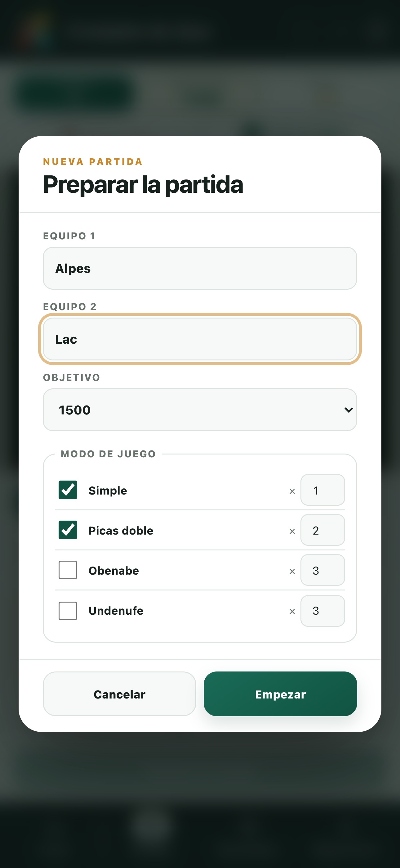Edit the Undenufe multiplier field
Image resolution: width=400 pixels, height=868 pixels.
[x=322, y=611]
